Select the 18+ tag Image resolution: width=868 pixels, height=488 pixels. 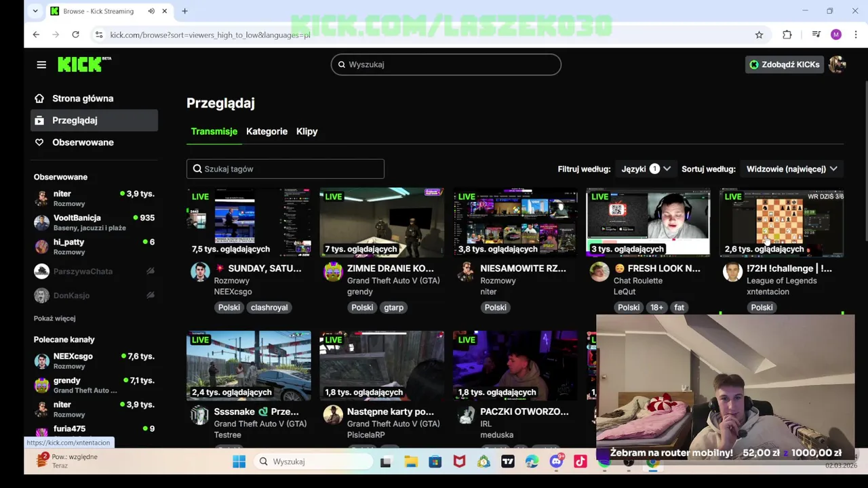656,308
